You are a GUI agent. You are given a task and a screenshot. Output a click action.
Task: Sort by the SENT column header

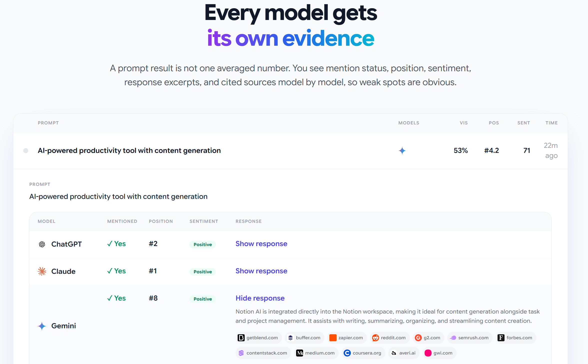point(524,123)
